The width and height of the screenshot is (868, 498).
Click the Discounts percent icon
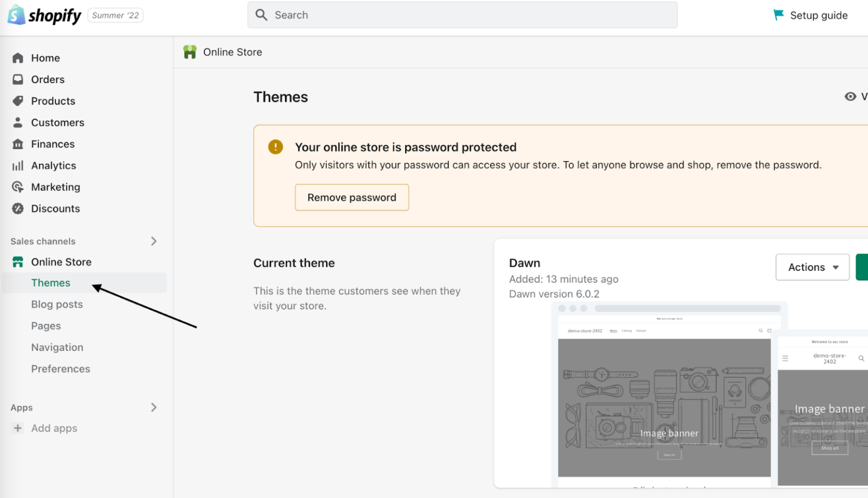(x=18, y=208)
